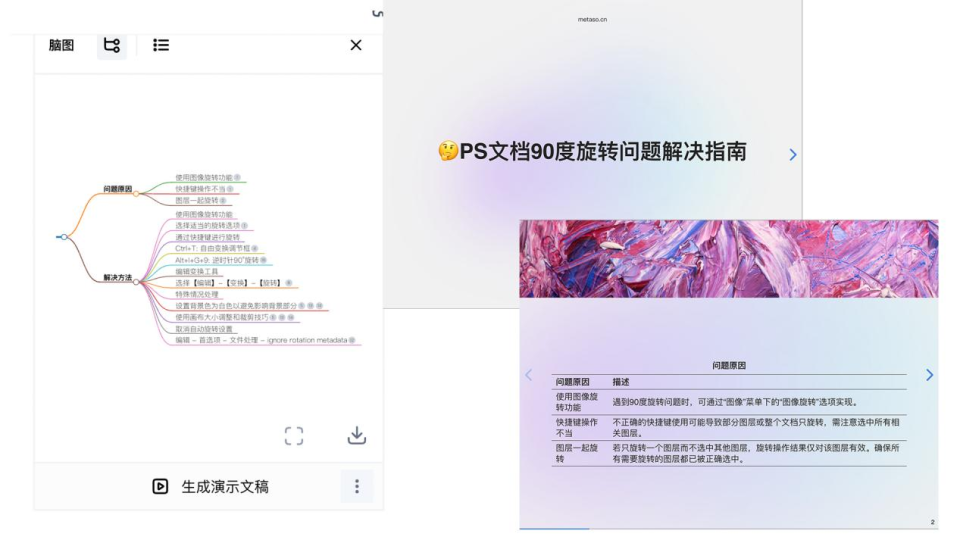The height and width of the screenshot is (540, 960).
Task: Click the 快捷键操作不当 table cell
Action: click(577, 427)
